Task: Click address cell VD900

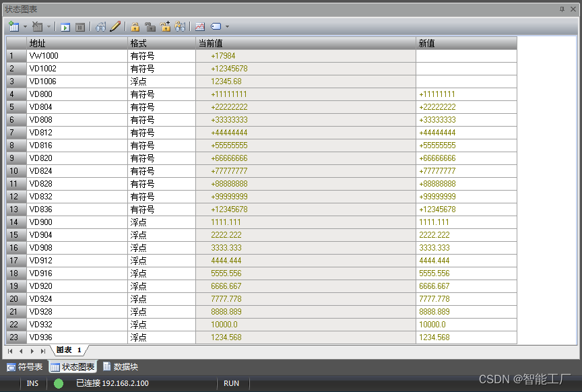Action: pos(77,222)
